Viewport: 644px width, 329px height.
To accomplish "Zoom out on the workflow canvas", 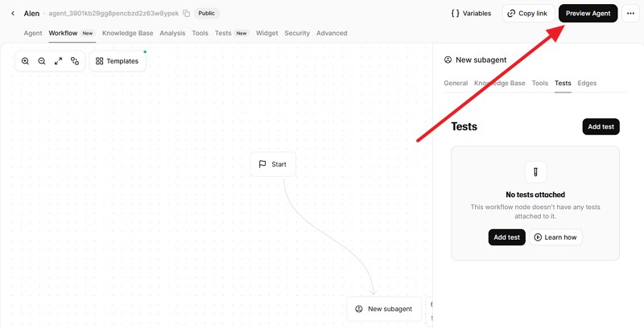I will coord(42,61).
